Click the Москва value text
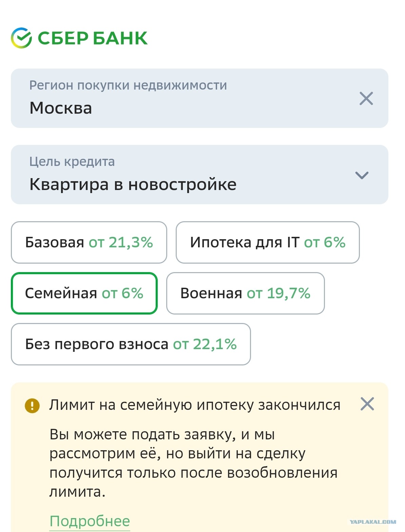 point(61,108)
